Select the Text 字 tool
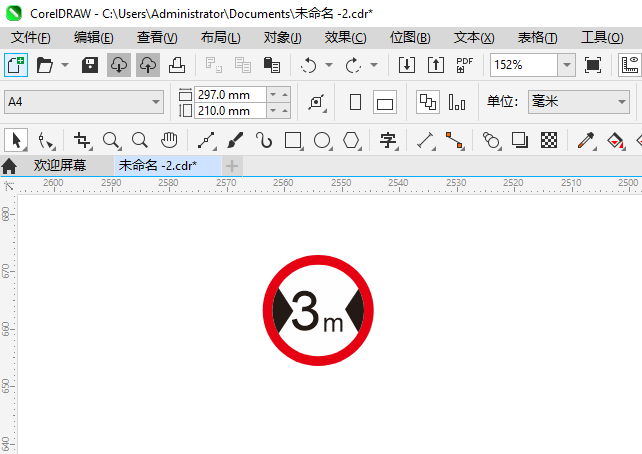Image resolution: width=642 pixels, height=454 pixels. (388, 140)
